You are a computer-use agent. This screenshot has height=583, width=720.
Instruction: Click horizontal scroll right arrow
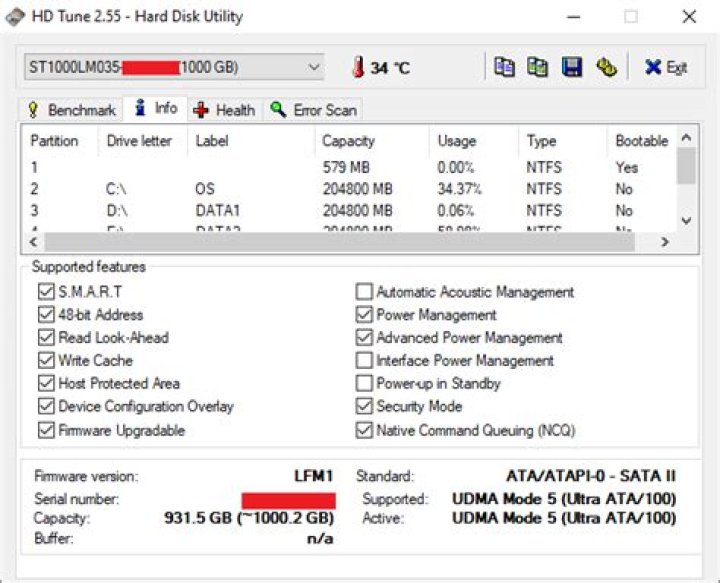[x=664, y=241]
